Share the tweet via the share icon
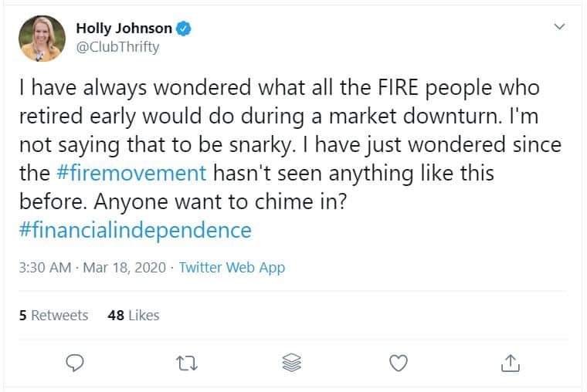 [511, 361]
